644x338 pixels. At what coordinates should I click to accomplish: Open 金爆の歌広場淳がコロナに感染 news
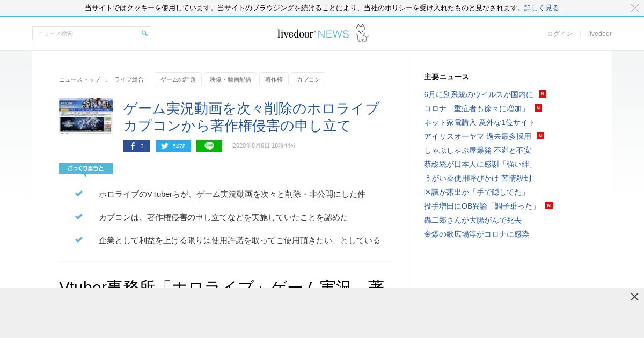tap(477, 234)
